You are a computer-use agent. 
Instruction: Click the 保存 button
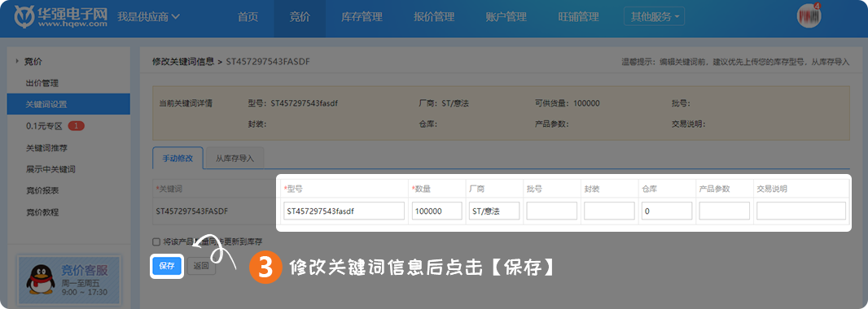(167, 266)
